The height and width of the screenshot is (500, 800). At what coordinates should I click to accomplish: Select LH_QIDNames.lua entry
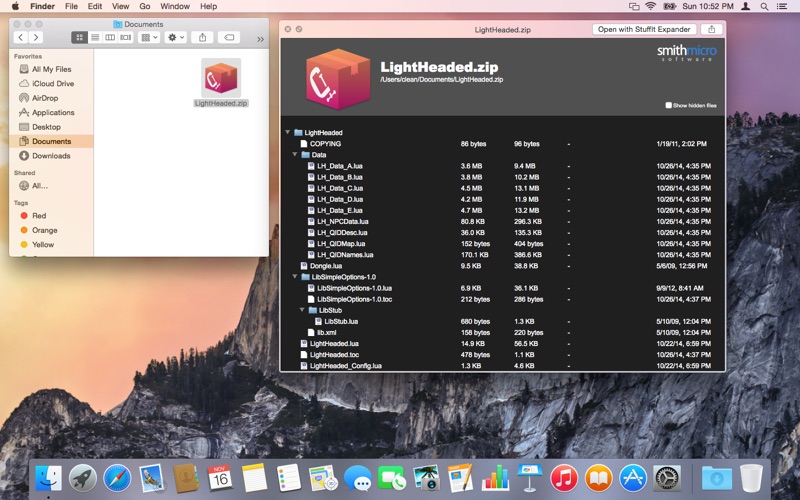coord(345,255)
